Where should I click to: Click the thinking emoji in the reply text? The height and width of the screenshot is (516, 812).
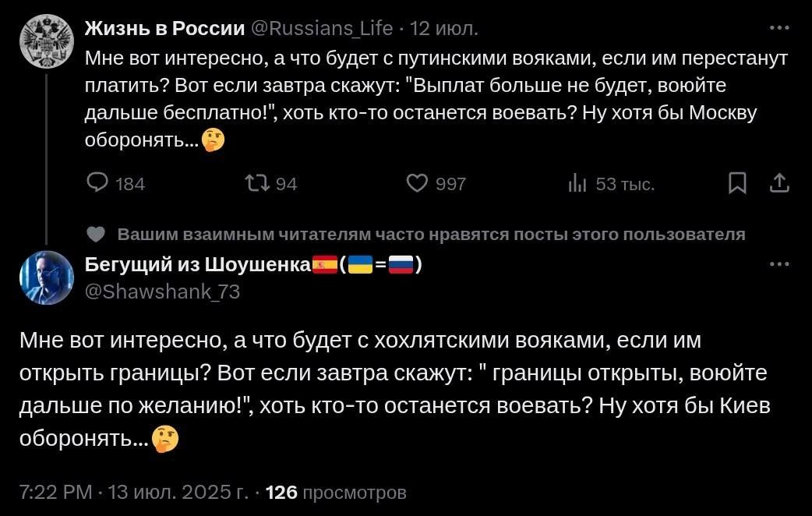point(165,440)
